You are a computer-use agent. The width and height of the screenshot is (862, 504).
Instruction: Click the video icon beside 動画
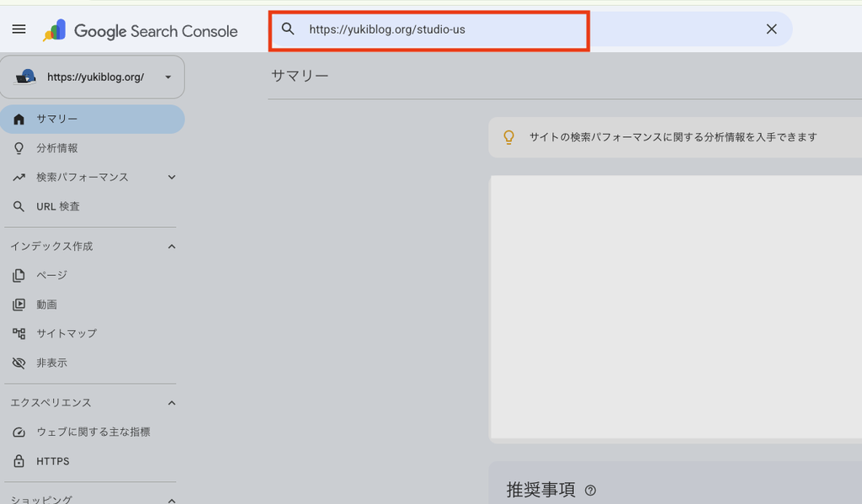[x=19, y=305]
